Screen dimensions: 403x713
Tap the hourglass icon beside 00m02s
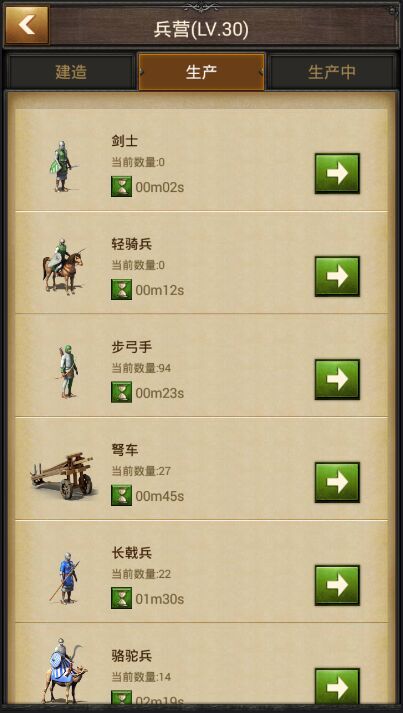pyautogui.click(x=121, y=186)
